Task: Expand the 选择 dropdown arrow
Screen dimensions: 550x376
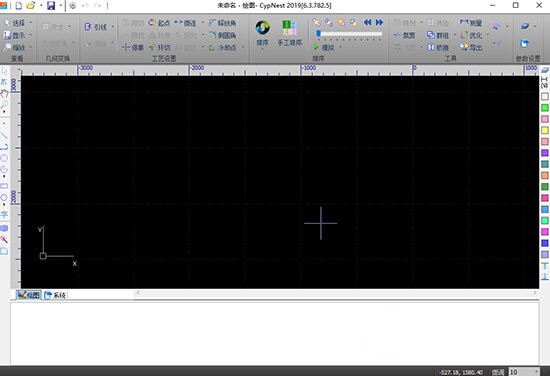Action: click(x=31, y=23)
